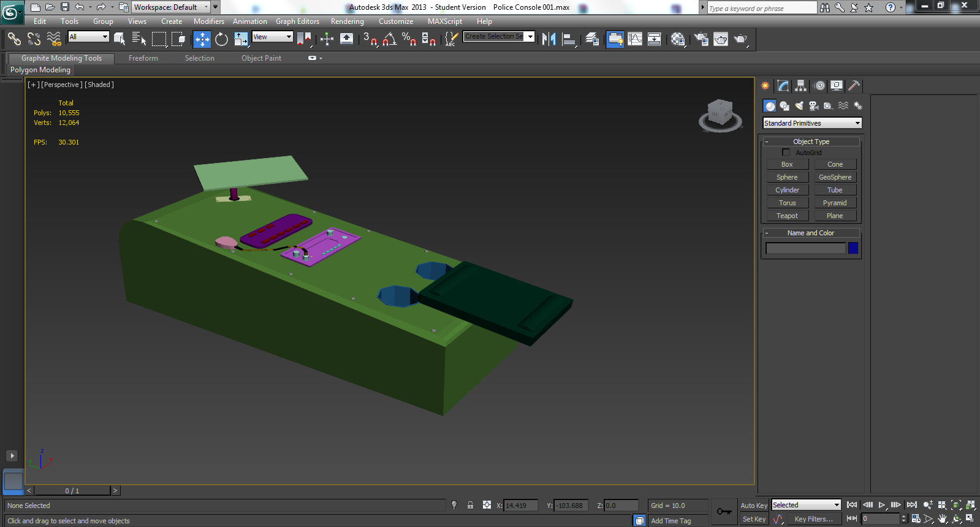
Task: Open the Material Editor
Action: coord(678,39)
